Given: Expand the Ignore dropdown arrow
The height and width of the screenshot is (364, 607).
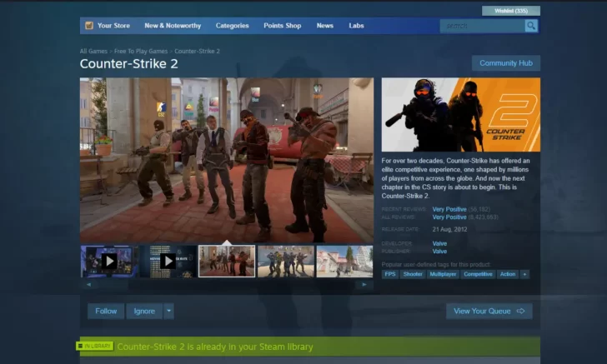Looking at the screenshot, I should [x=168, y=311].
